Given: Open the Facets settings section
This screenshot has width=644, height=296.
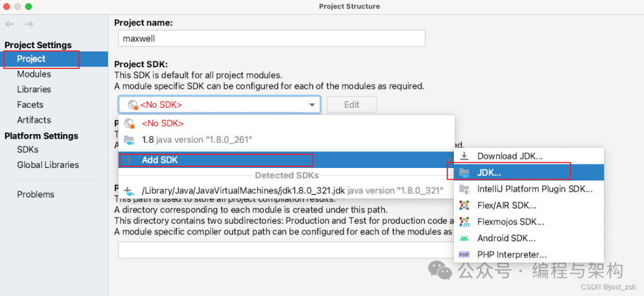Looking at the screenshot, I should tap(30, 105).
